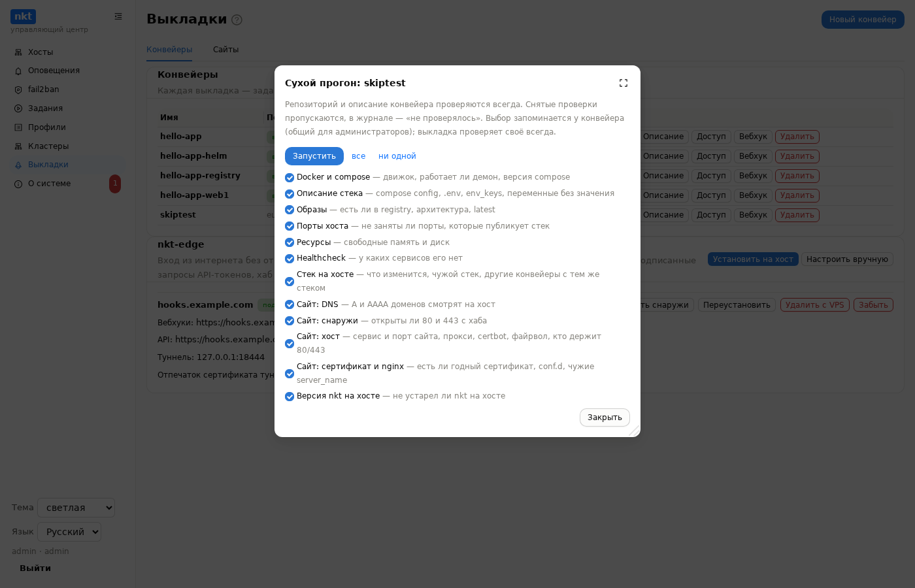This screenshot has height=588, width=915.
Task: Toggle the Образы checkbox
Action: tap(290, 210)
